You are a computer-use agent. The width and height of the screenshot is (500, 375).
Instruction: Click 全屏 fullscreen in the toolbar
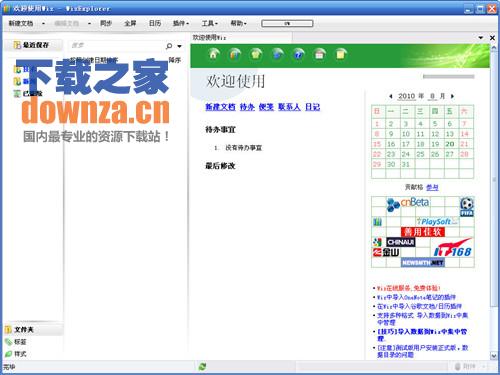click(x=130, y=23)
